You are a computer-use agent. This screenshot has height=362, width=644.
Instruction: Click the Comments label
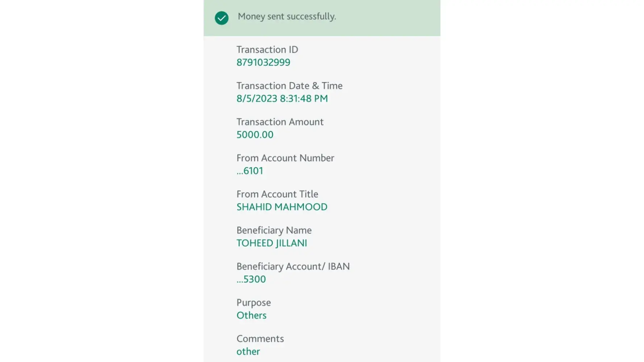pos(260,339)
